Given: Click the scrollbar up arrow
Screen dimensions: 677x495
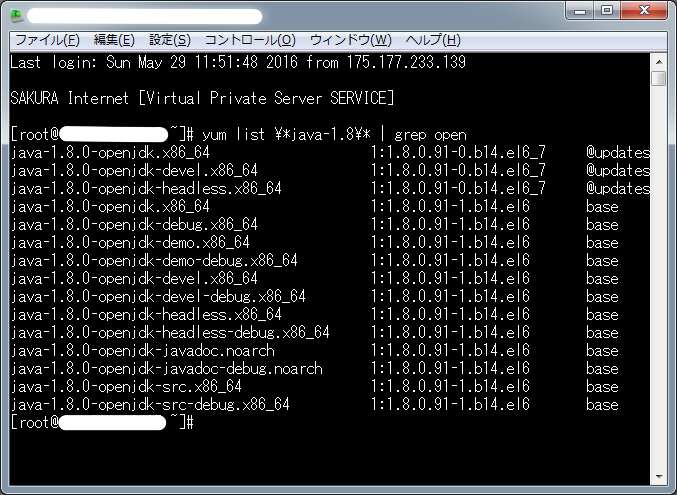Looking at the screenshot, I should (659, 62).
